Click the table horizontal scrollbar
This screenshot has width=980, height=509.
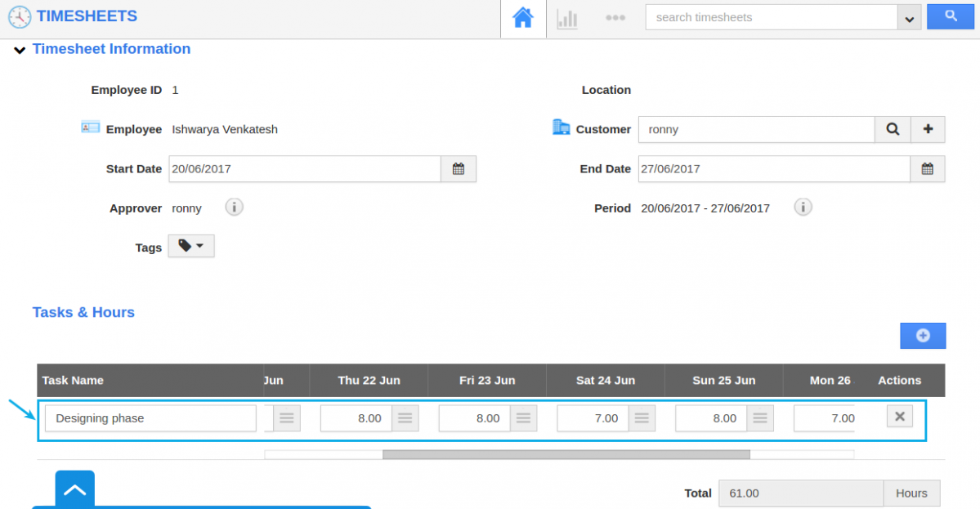566,453
